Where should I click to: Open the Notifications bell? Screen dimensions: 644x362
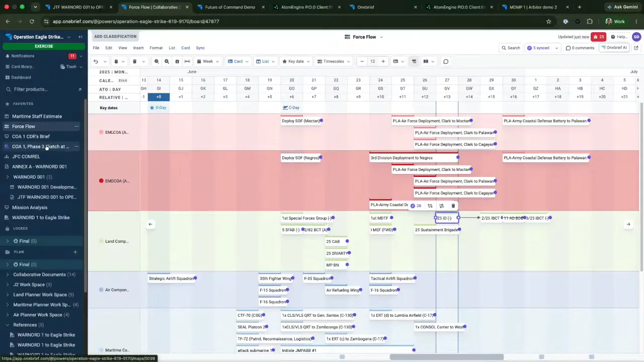[23, 56]
